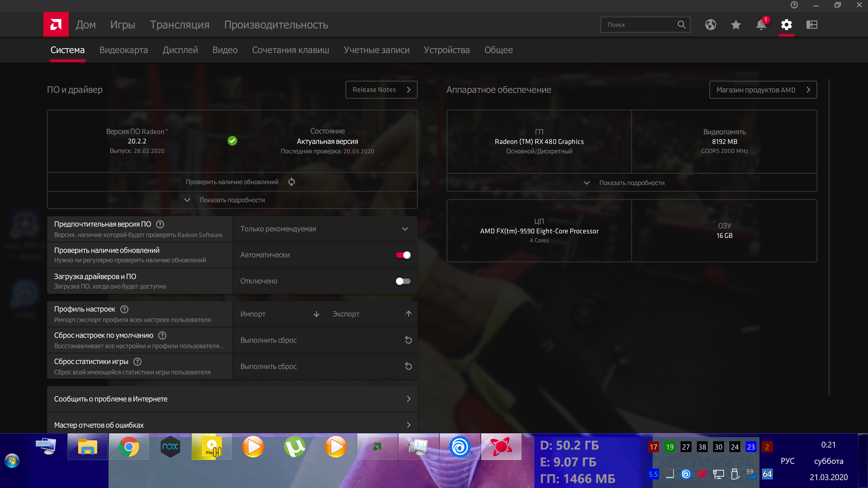The image size is (868, 488).
Task: Click reset icon for Сброс статистики игры
Action: pyautogui.click(x=408, y=366)
